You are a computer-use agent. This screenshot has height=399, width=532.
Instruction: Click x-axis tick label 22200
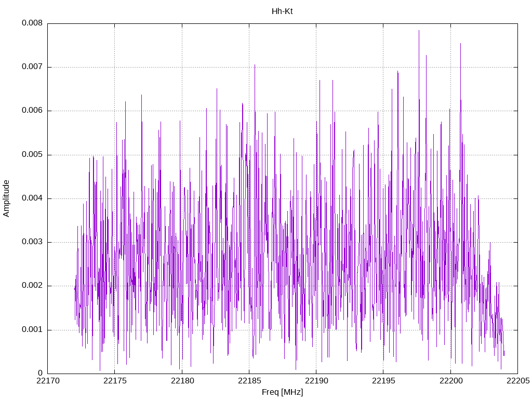tap(450, 381)
